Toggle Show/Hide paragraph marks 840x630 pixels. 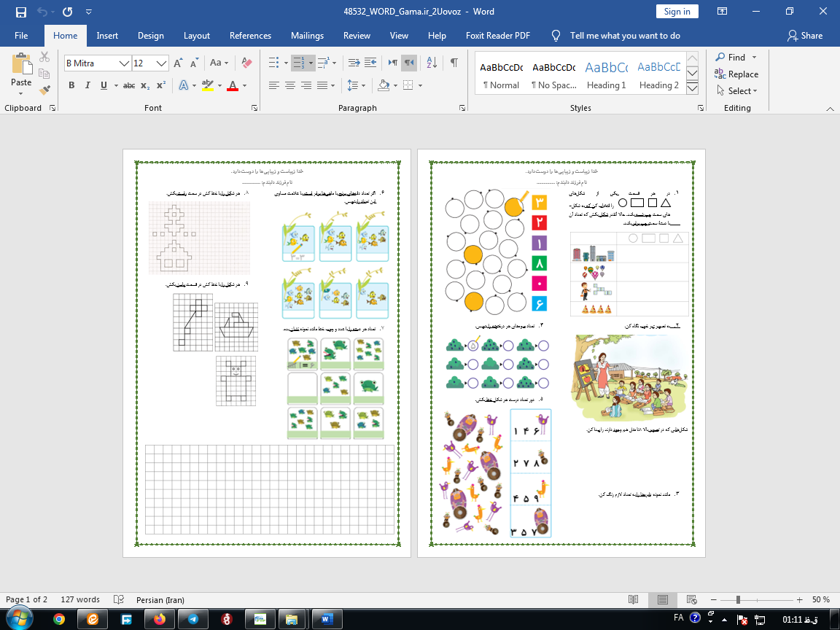(x=454, y=63)
